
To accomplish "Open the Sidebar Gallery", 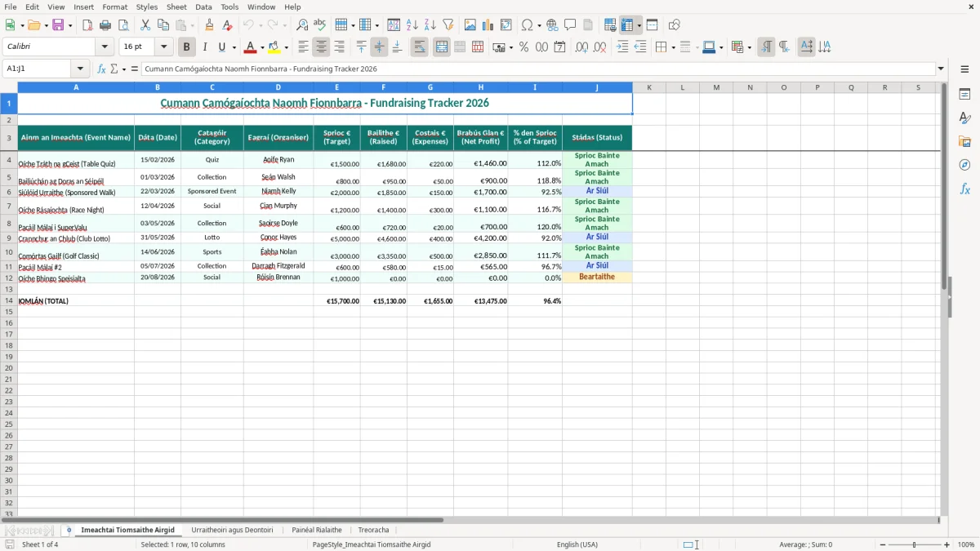I will [x=964, y=142].
